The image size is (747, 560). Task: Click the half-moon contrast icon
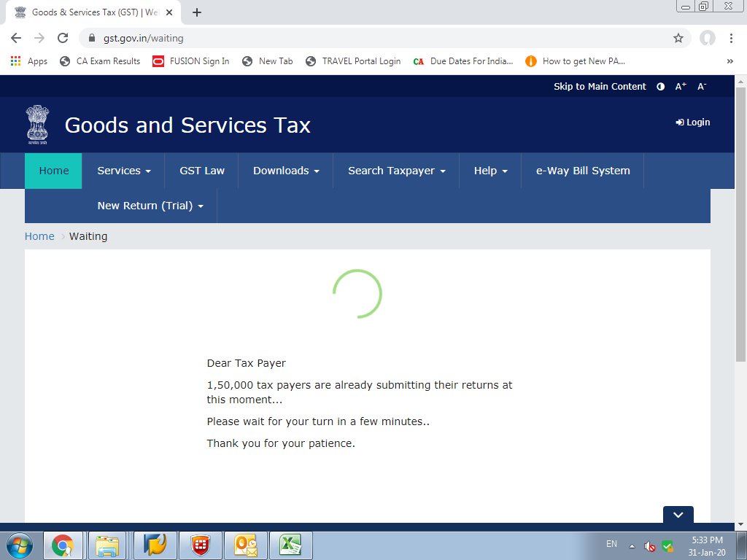point(660,86)
